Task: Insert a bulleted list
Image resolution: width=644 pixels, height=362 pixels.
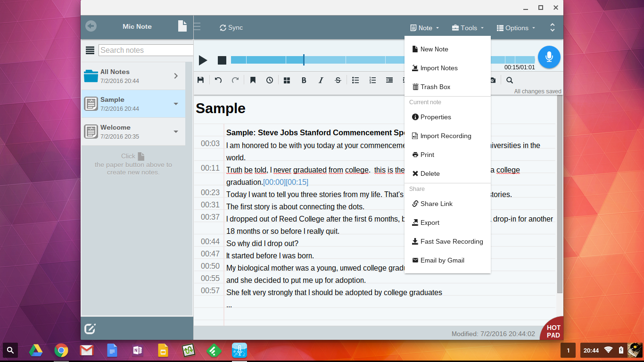Action: (355, 80)
